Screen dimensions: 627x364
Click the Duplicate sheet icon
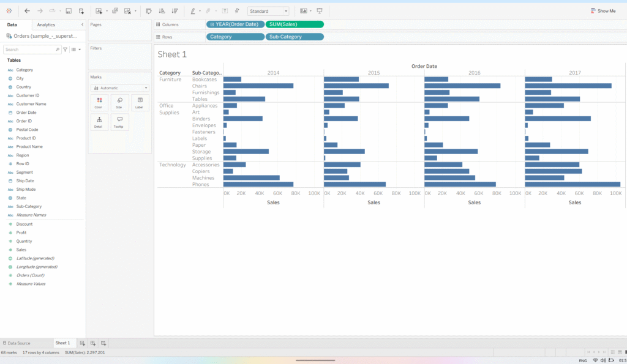coord(115,11)
